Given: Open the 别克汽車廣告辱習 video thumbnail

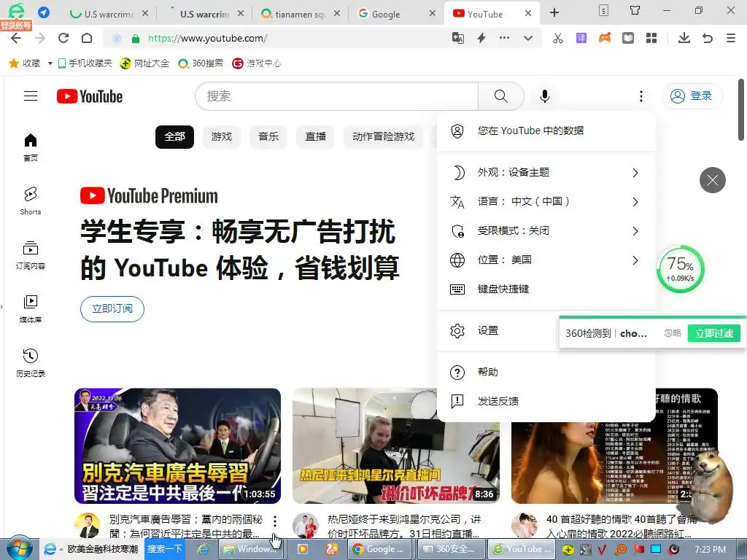Looking at the screenshot, I should coord(177,446).
